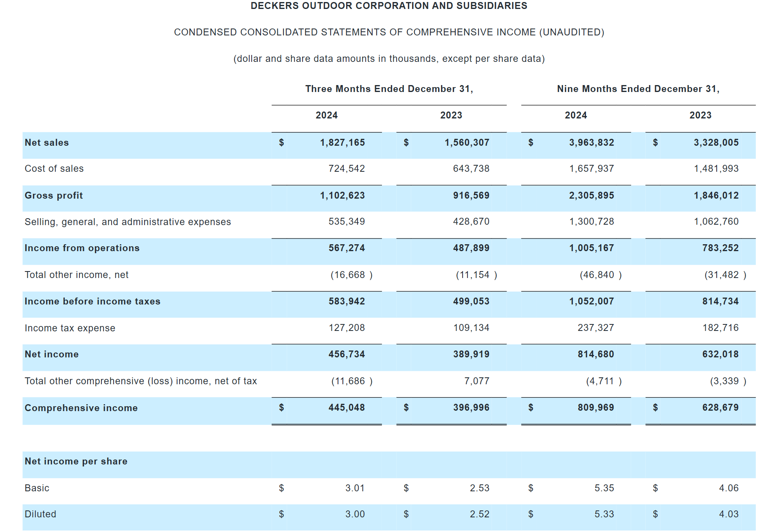
Task: Select 'Comprehensive income' row label
Action: (x=81, y=408)
